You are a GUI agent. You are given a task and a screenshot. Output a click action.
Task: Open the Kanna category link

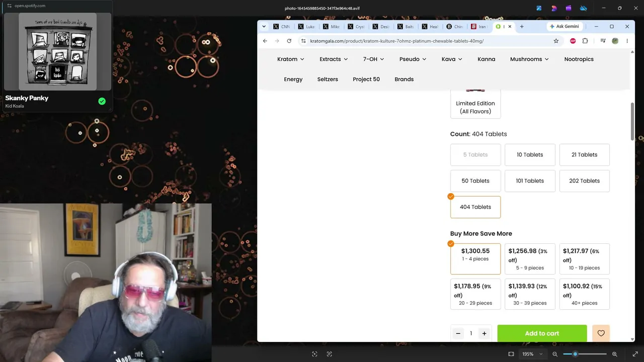click(487, 59)
